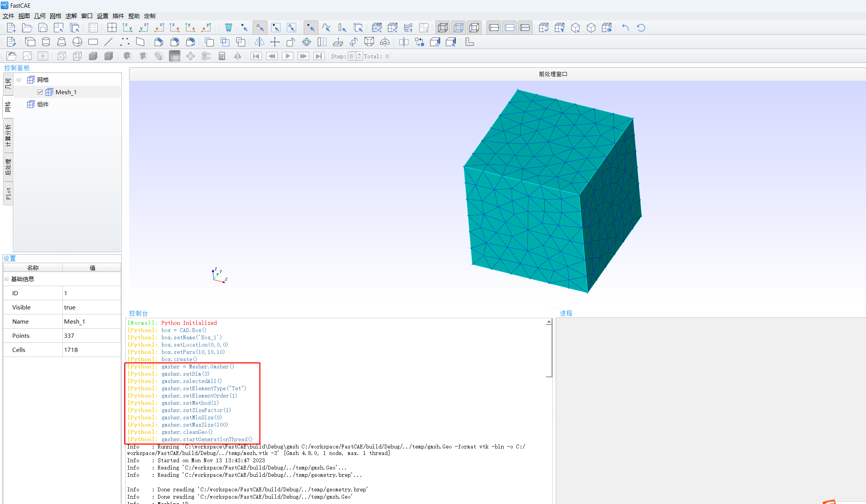866x504 pixels.
Task: Open the 网格 menu in menu bar
Action: (x=55, y=16)
